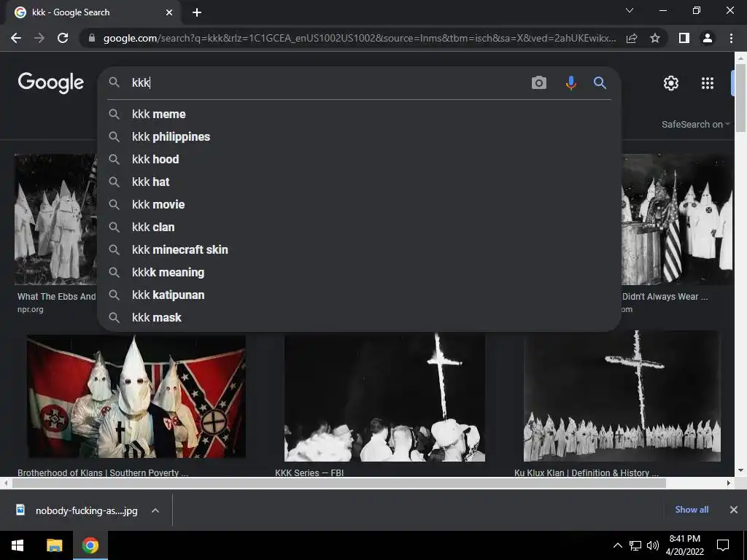Open the top-right flag image thumbnail
747x560 pixels.
pos(678,219)
